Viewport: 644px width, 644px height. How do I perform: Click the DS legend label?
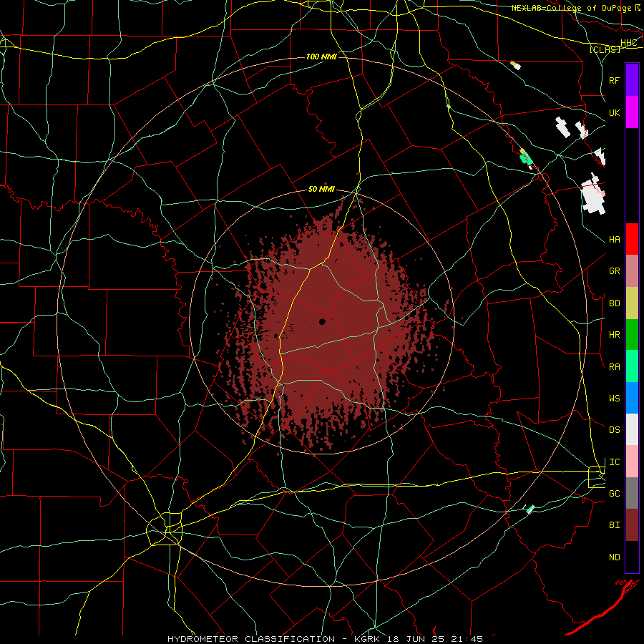click(614, 430)
